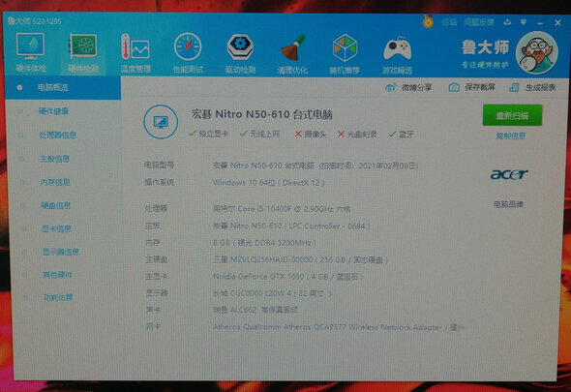Open the title bar dropdown menu arrow
Image resolution: width=571 pixels, height=392 pixels.
(x=524, y=22)
